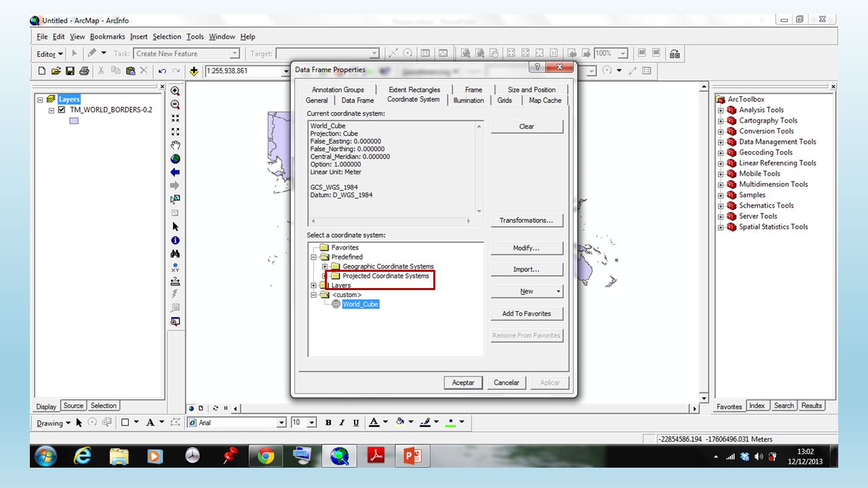Expand Geographic Coordinate Systems folder

325,266
